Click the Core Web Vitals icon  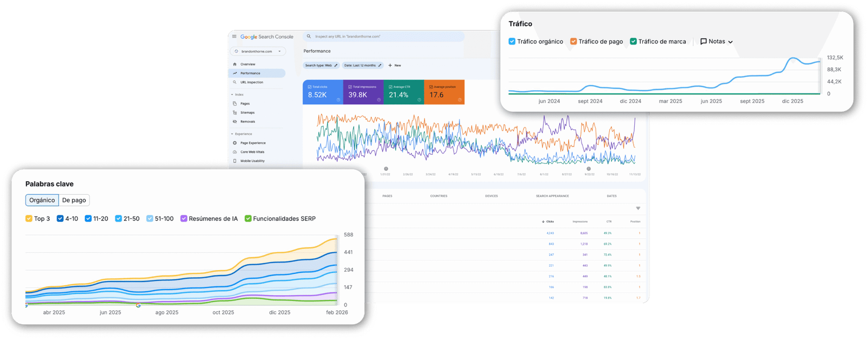[235, 152]
